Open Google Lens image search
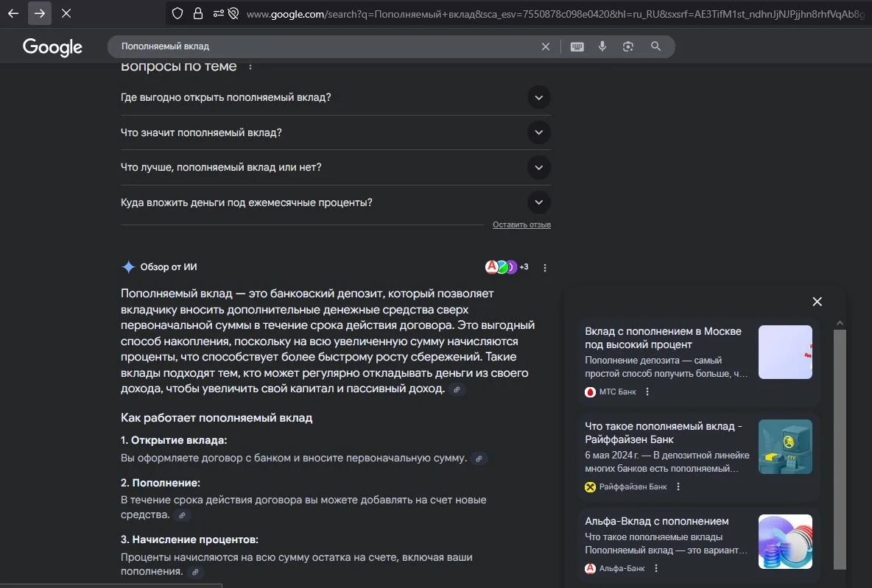The width and height of the screenshot is (872, 588). pyautogui.click(x=628, y=46)
